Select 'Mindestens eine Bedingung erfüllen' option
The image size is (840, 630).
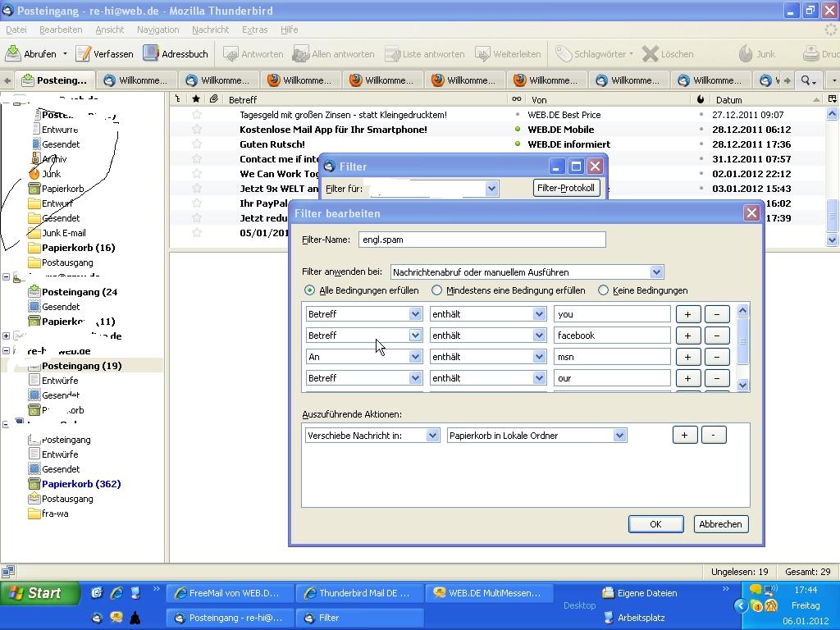click(x=436, y=290)
